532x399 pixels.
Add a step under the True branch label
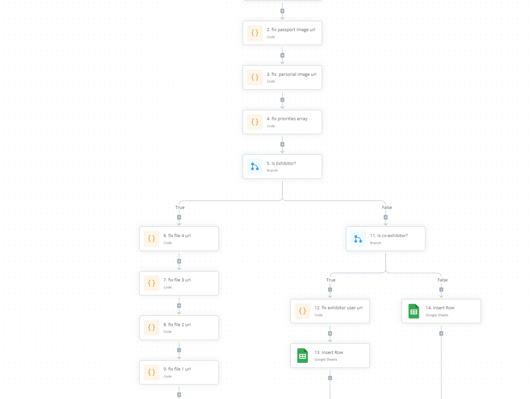tap(179, 217)
